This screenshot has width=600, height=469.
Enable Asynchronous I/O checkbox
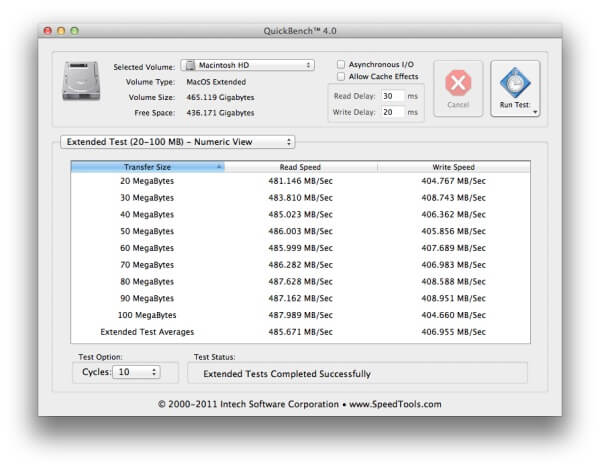pyautogui.click(x=341, y=64)
